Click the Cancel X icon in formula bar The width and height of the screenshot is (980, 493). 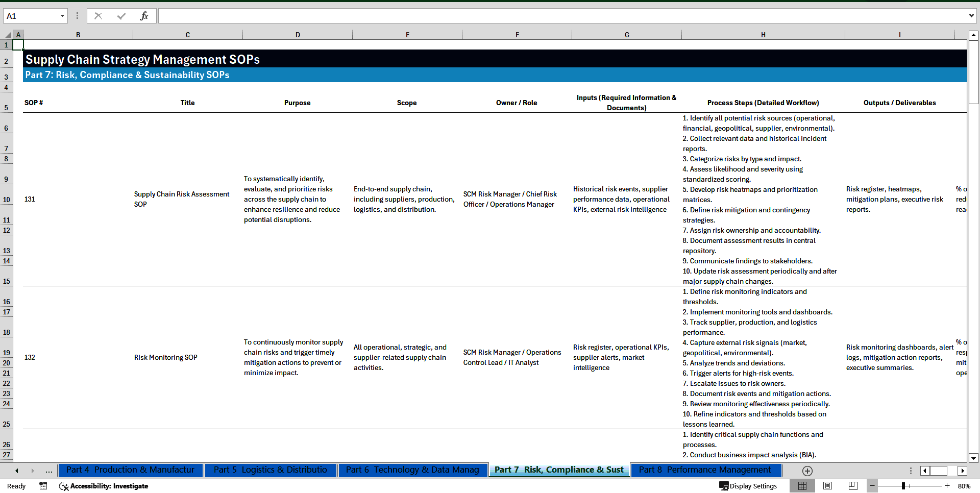point(98,15)
